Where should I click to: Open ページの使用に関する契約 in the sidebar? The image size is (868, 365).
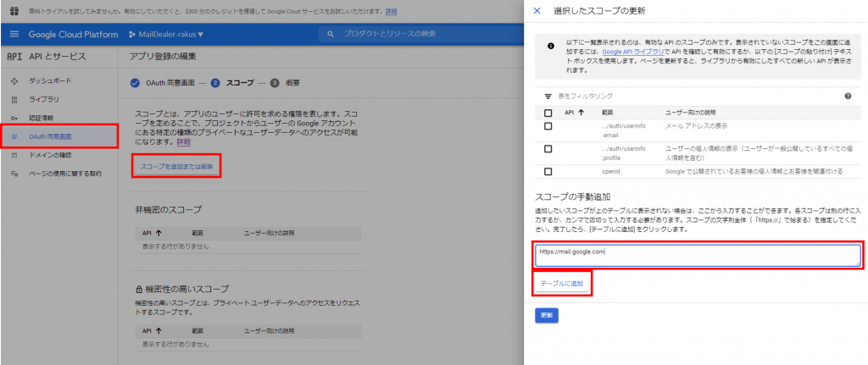coord(65,174)
